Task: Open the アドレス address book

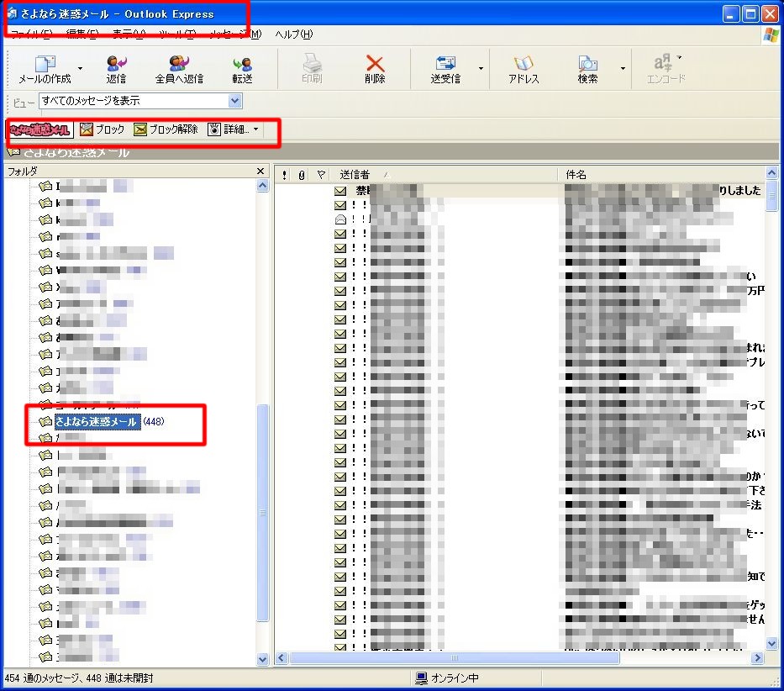Action: 524,69
